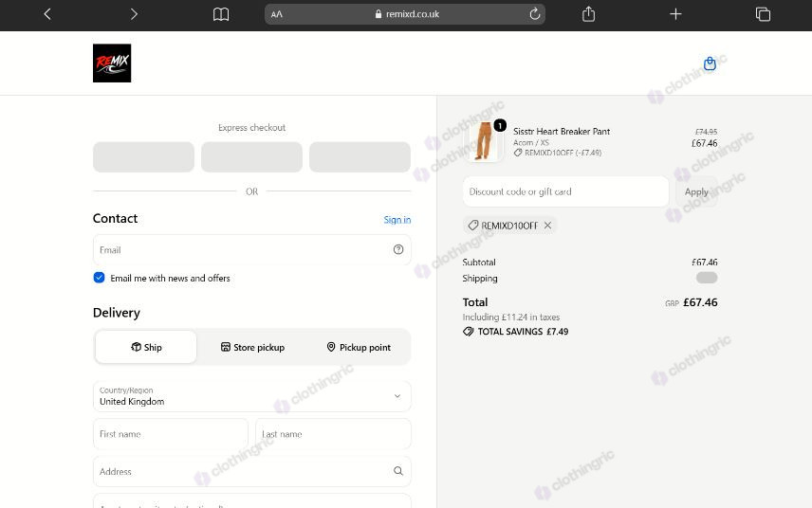Open the shopping bag cart icon
The image size is (812, 508).
coord(710,63)
